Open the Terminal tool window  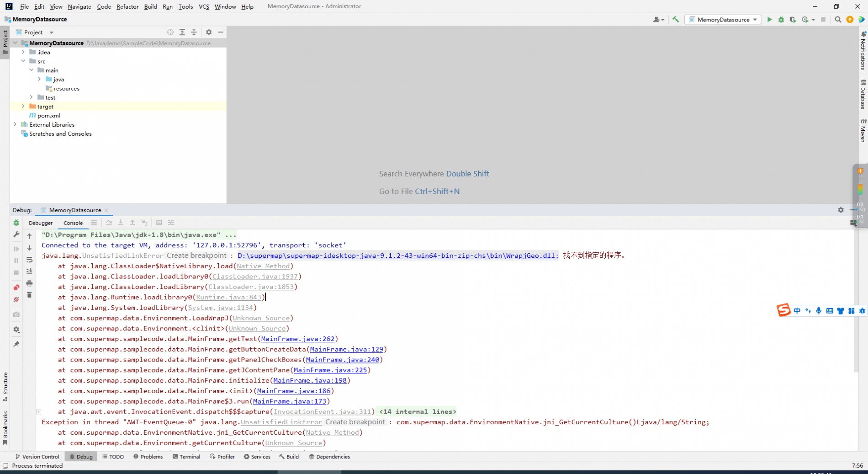point(186,457)
